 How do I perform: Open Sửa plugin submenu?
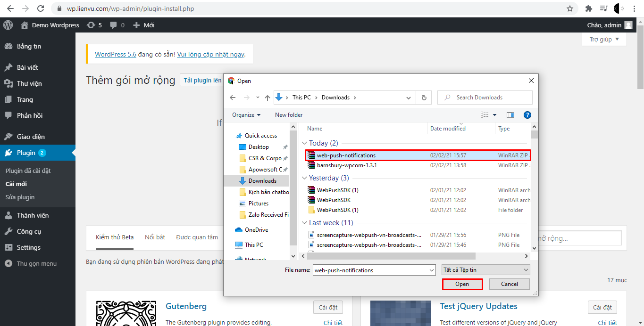coord(20,197)
